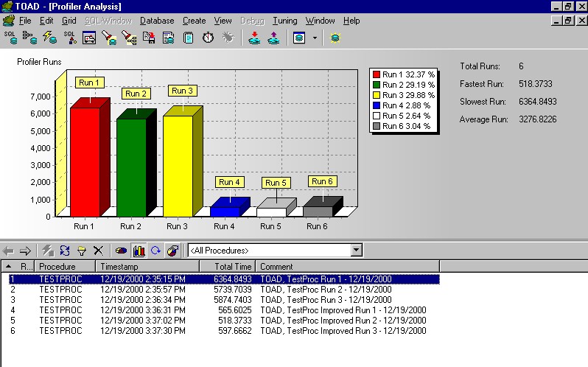Toggle the pie chart view button
Screen dimensions: 588x367
(121, 251)
